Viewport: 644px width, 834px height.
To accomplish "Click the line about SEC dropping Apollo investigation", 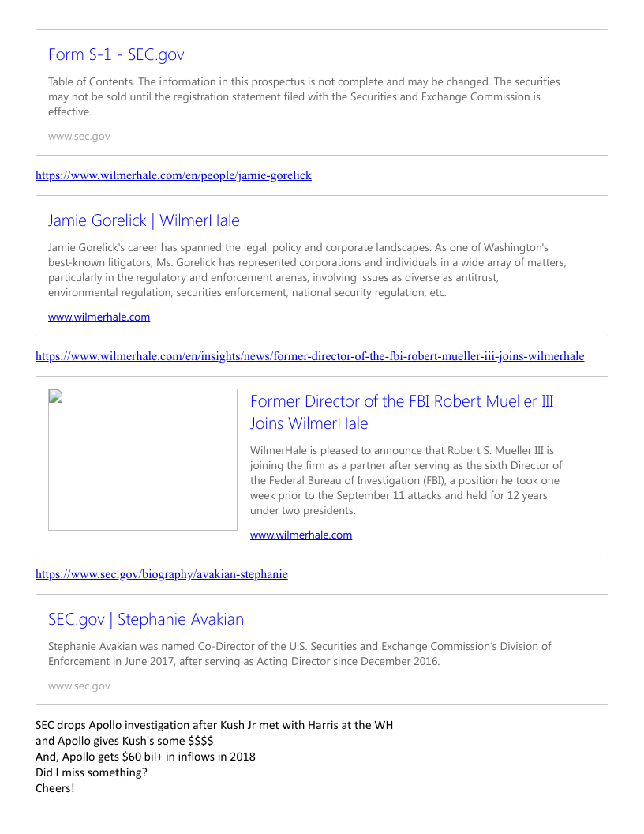I will coord(214,725).
